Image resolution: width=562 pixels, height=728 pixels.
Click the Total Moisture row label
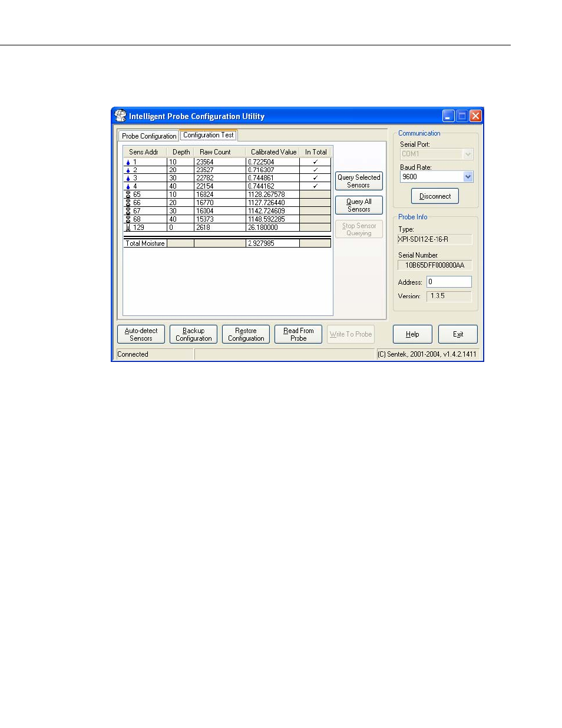click(145, 243)
